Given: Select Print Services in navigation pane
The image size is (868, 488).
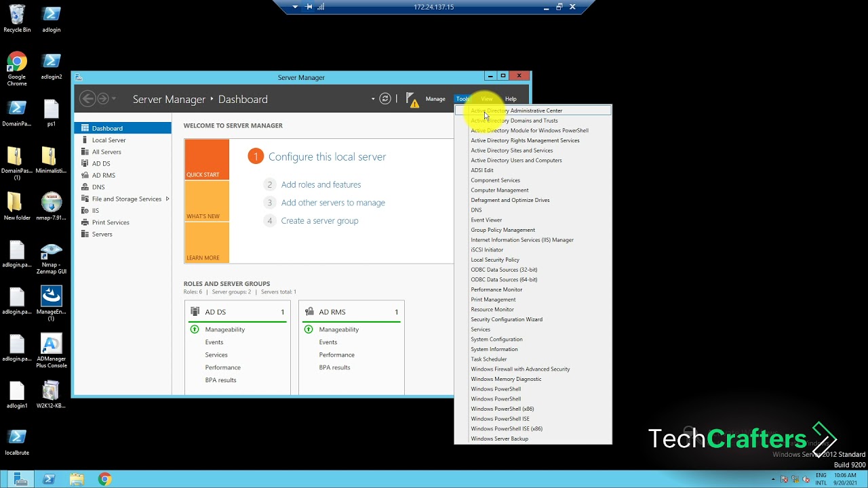Looking at the screenshot, I should coord(123,222).
